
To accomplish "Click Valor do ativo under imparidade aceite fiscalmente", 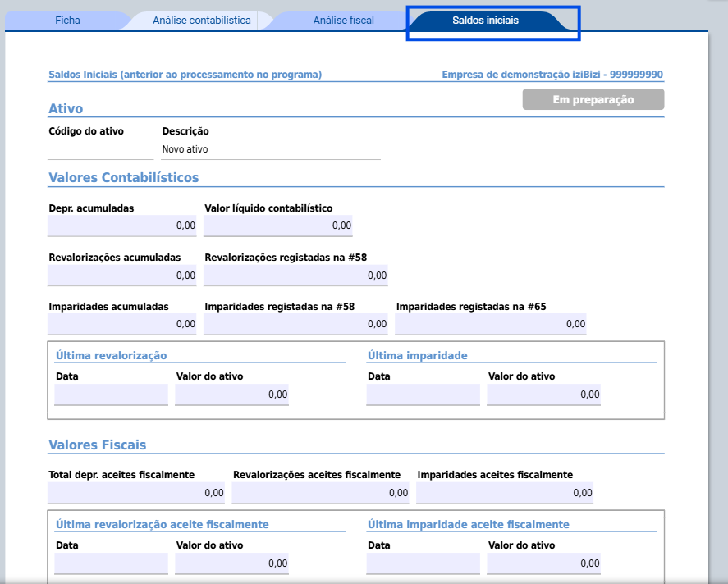I will coord(543,563).
